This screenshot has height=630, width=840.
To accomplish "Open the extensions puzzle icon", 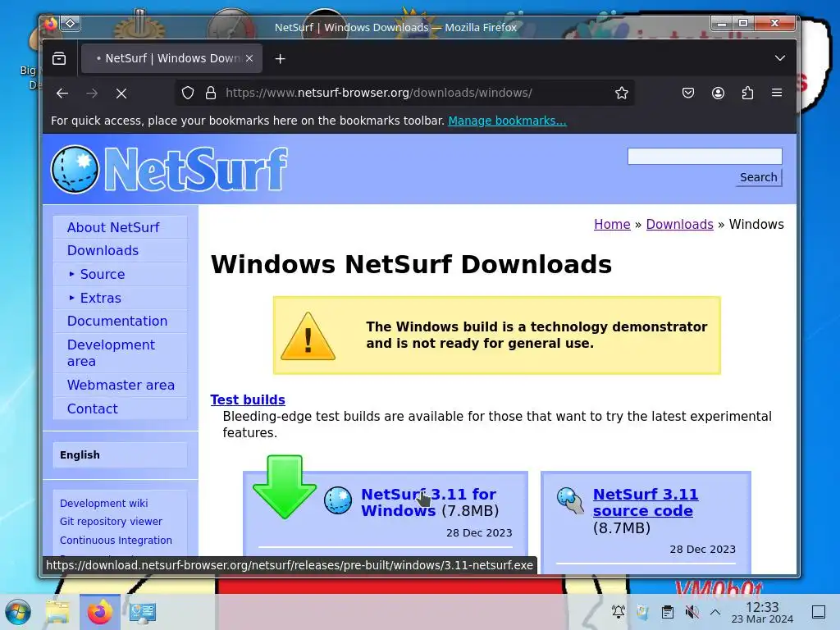I will pos(748,94).
